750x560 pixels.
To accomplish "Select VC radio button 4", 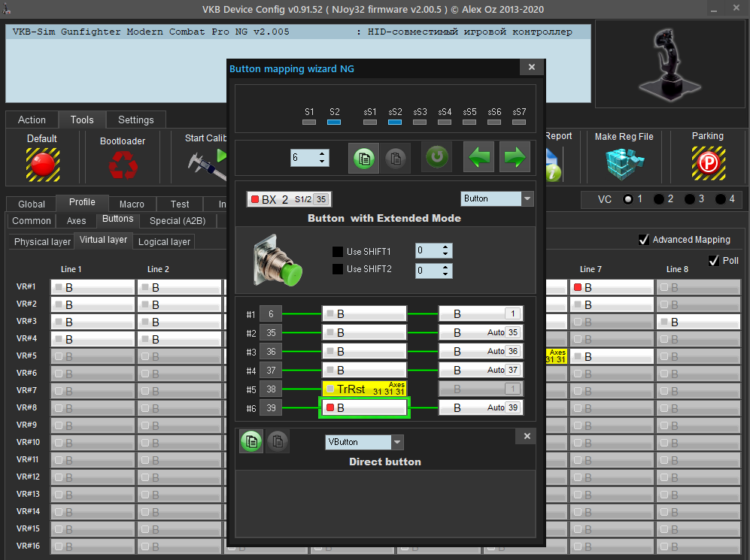I will click(x=720, y=199).
